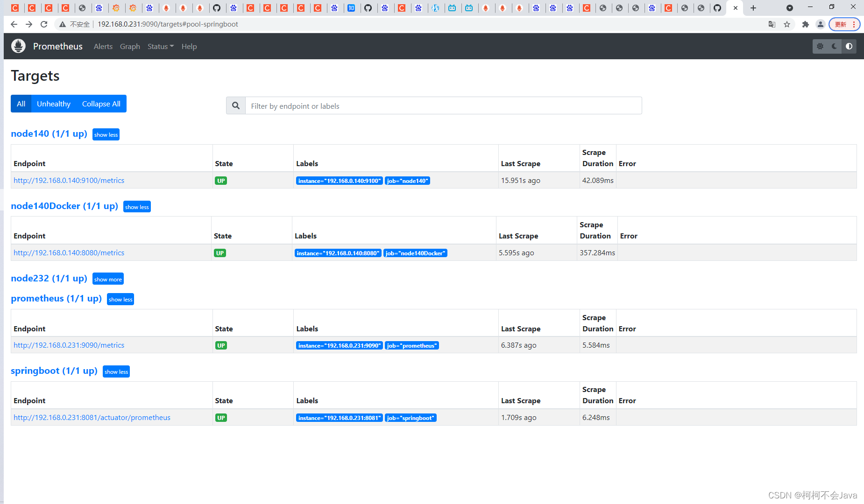The width and height of the screenshot is (864, 504).
Task: Click last scrape 15.951s ago value
Action: tap(521, 181)
